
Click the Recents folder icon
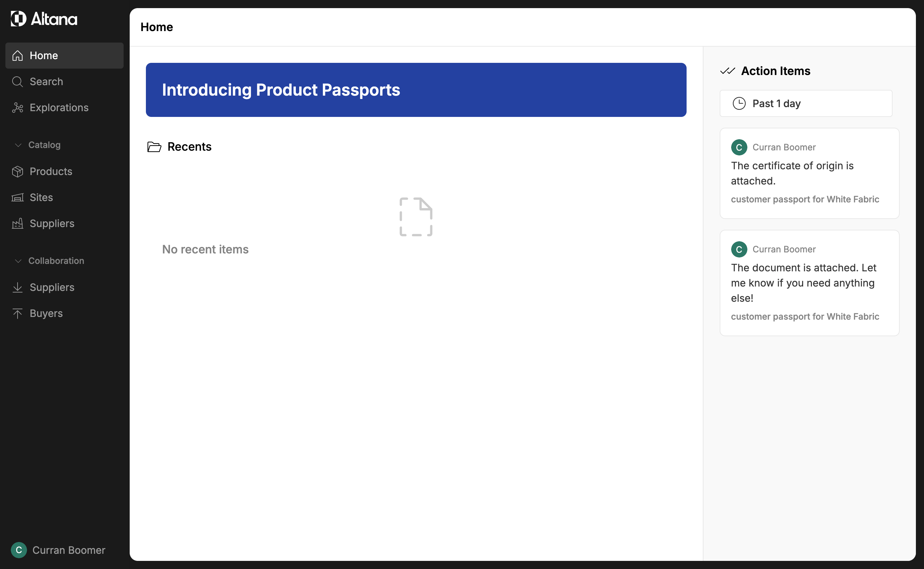click(154, 147)
